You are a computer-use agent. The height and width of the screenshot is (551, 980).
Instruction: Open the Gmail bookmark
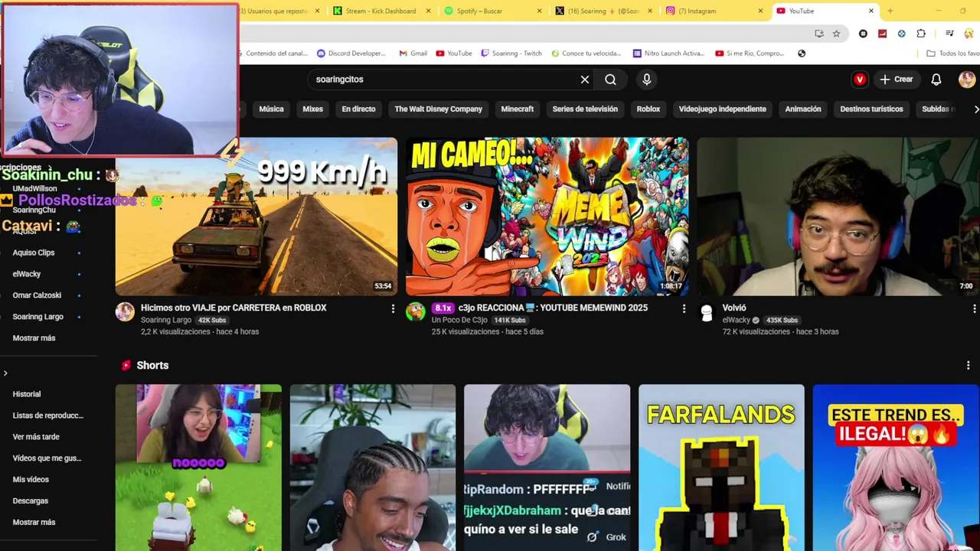pyautogui.click(x=413, y=54)
